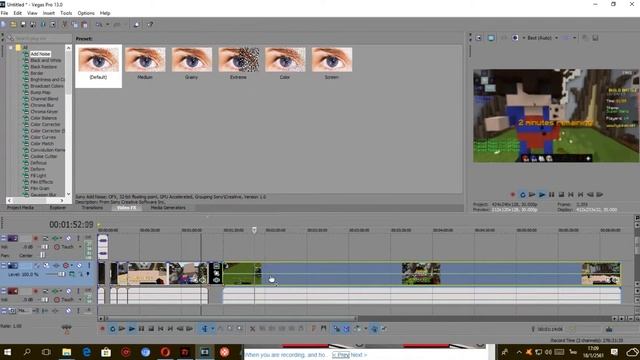Collapse the All effects folder
Viewport: 640px width, 360px height.
pyautogui.click(x=11, y=47)
